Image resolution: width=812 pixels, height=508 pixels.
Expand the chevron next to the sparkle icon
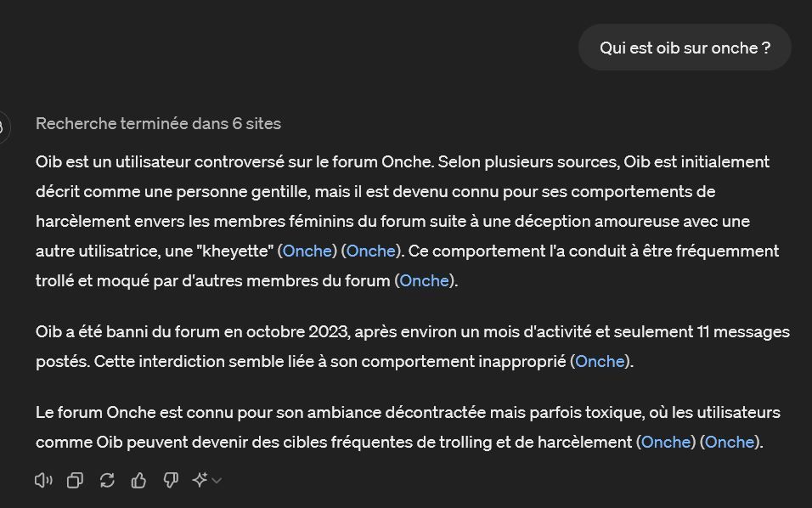[x=217, y=481]
